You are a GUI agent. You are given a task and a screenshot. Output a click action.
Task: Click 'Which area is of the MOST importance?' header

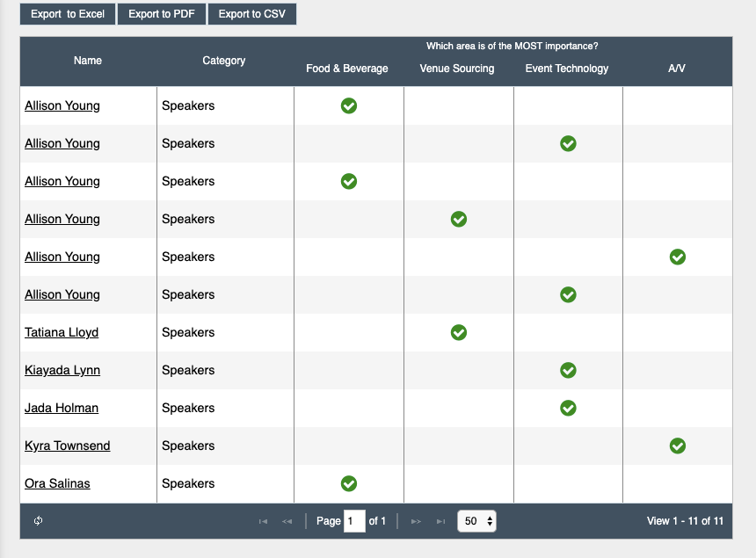pos(512,47)
